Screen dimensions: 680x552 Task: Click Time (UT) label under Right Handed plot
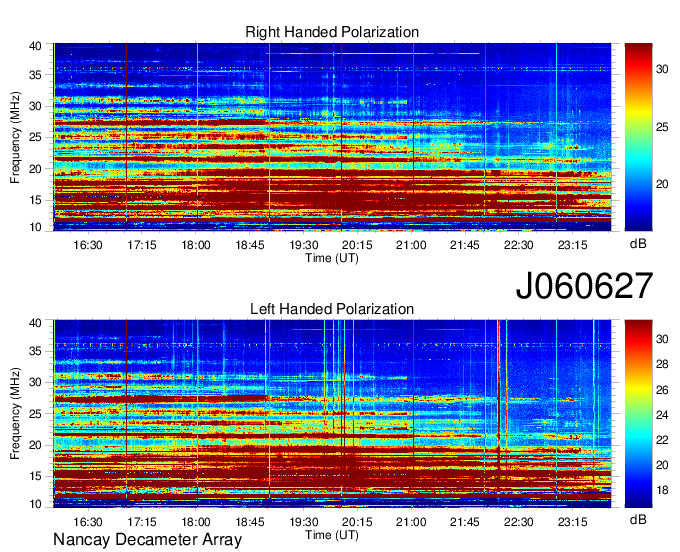coord(332,258)
